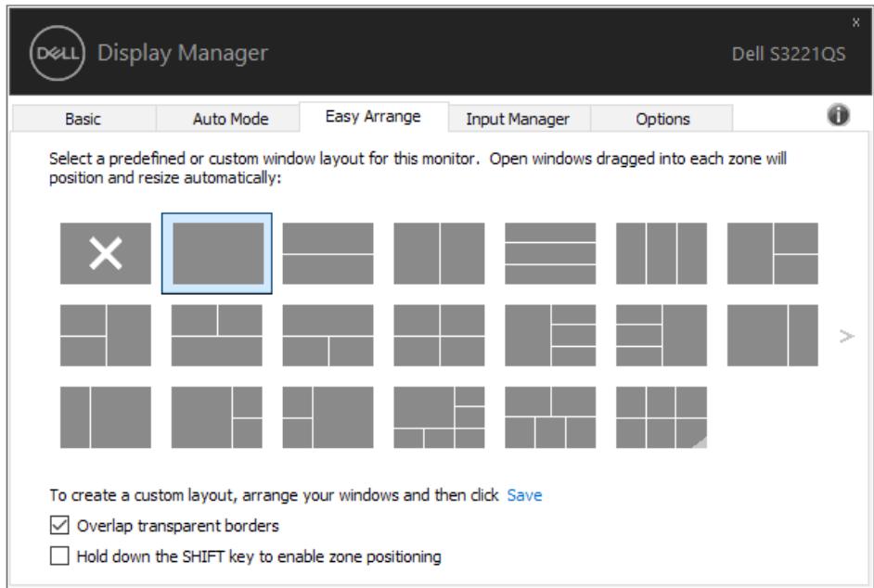Select the Easy Arrange tab
Image resolution: width=874 pixels, height=588 pixels.
[x=374, y=117]
